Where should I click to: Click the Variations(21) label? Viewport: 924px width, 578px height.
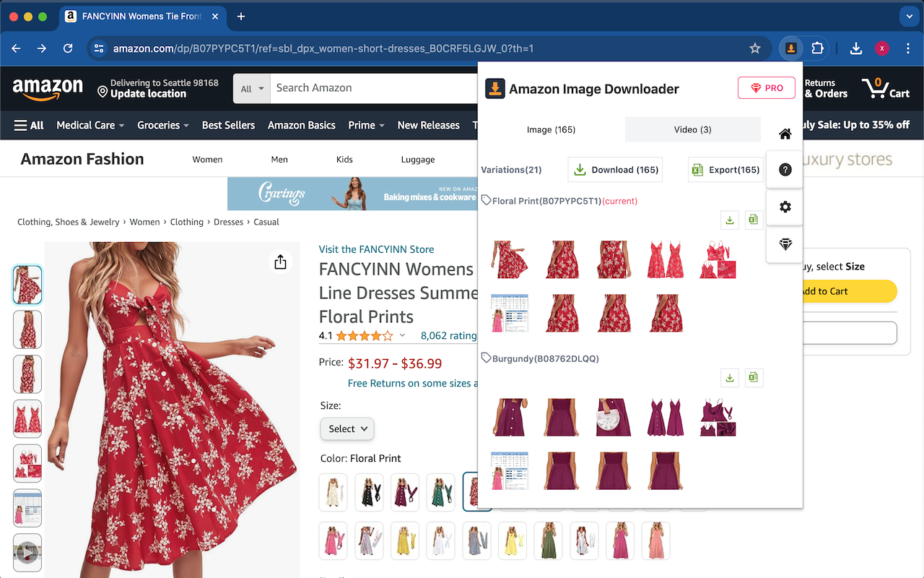tap(511, 170)
